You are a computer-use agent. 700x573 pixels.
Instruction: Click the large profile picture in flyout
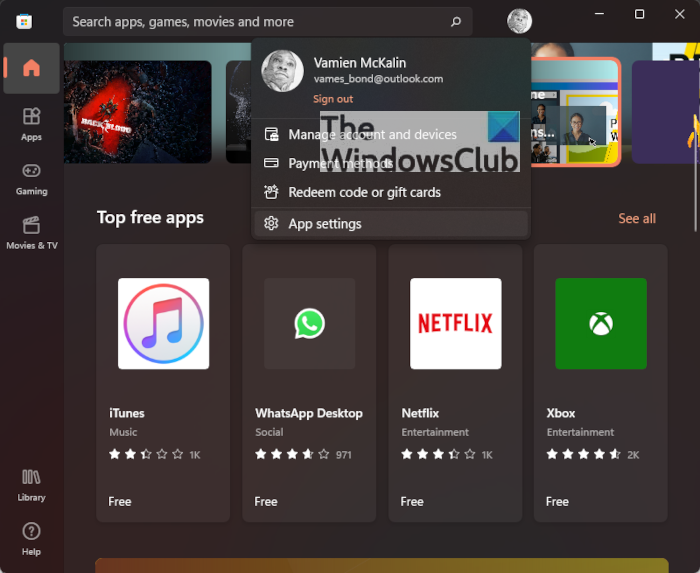[x=283, y=71]
